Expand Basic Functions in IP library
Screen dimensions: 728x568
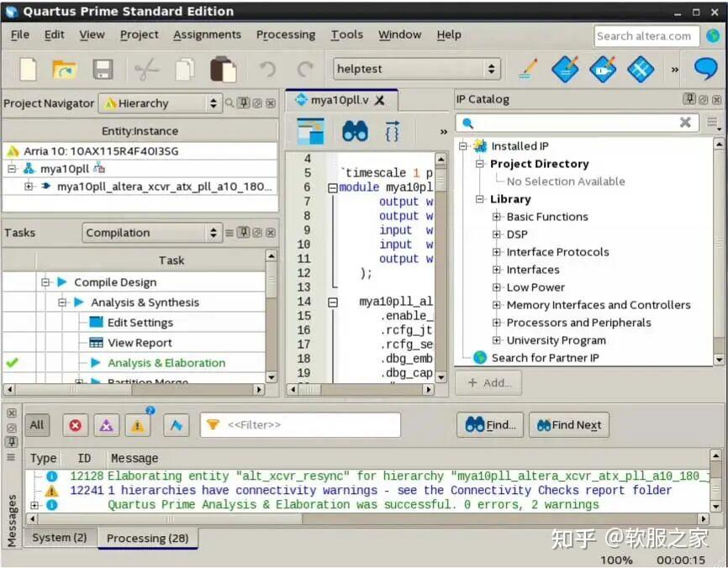point(496,217)
